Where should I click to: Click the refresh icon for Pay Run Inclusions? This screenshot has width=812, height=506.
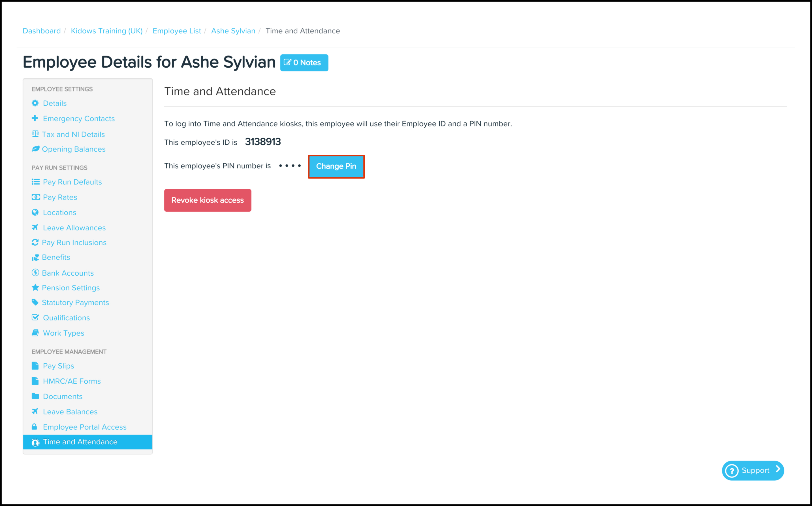point(35,242)
